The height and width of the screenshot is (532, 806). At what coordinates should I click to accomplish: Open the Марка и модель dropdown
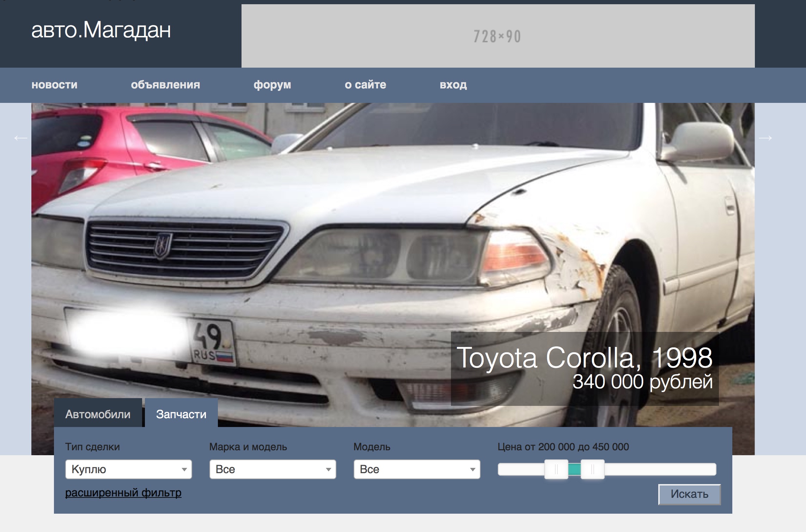273,469
